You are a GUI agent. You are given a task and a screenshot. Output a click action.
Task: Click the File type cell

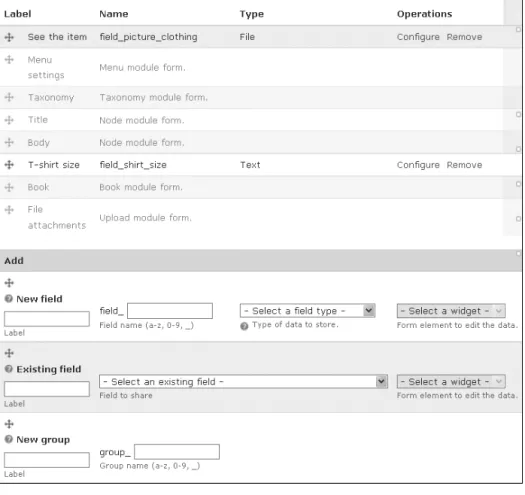pyautogui.click(x=247, y=37)
